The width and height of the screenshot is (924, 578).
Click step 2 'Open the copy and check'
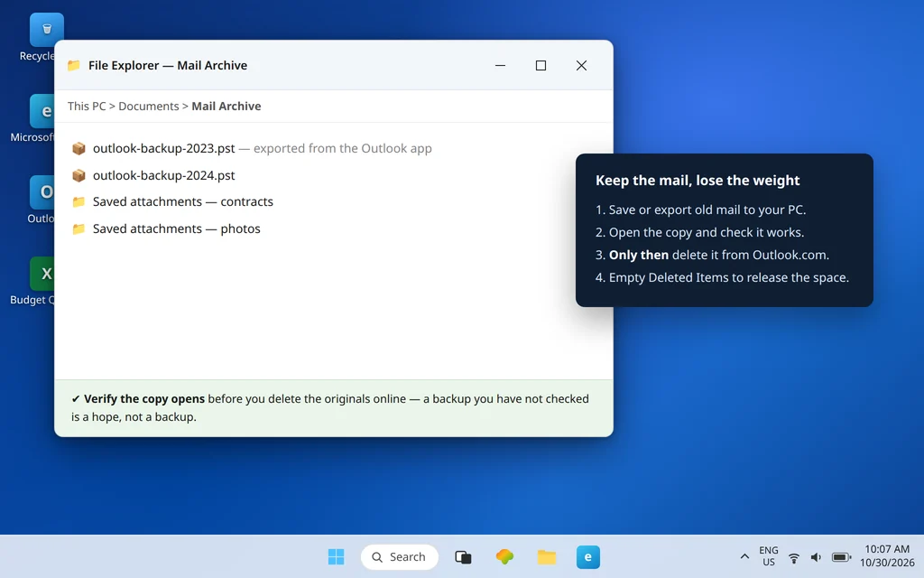[699, 232]
